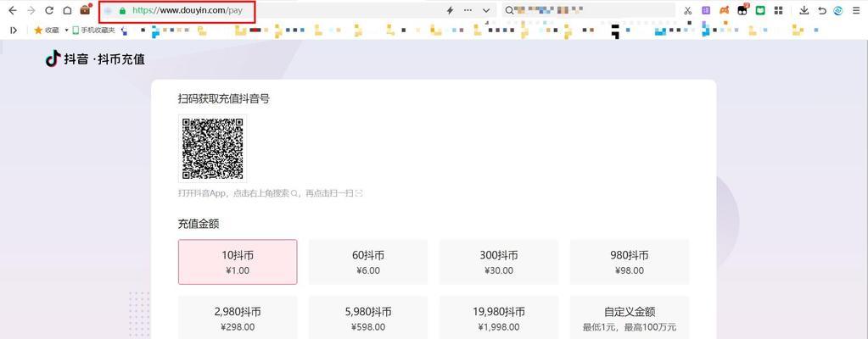Click the magnifier icon in the search box

pos(509,10)
